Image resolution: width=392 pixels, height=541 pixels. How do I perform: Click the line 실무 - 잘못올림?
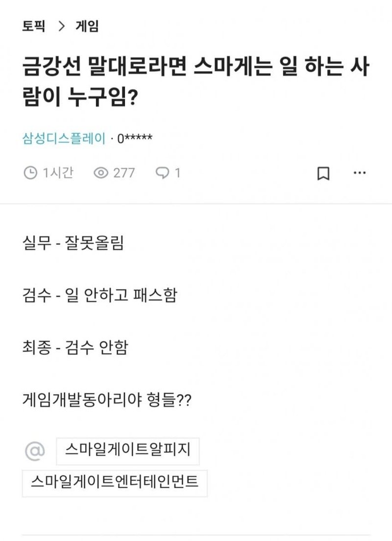pyautogui.click(x=73, y=244)
